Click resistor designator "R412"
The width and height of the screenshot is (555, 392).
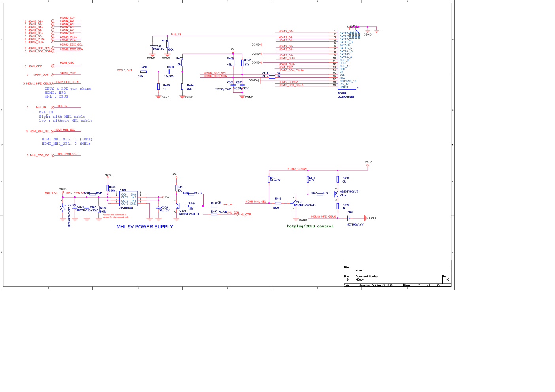pyautogui.click(x=265, y=76)
